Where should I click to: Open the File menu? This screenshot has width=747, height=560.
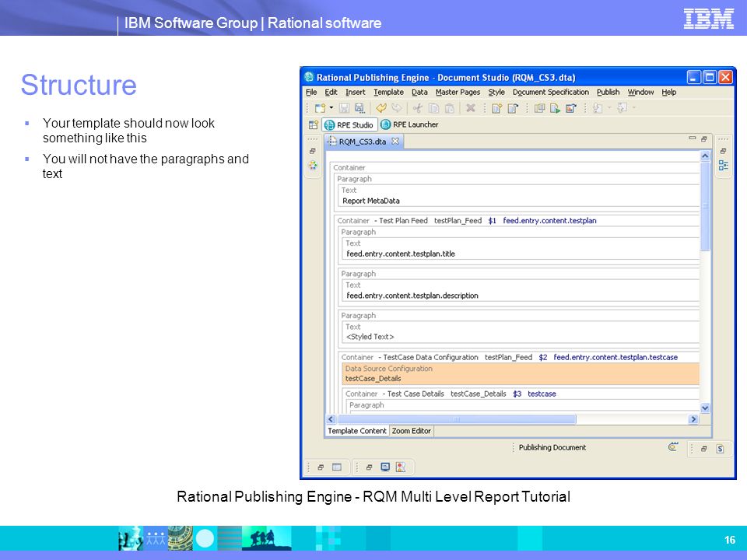click(311, 93)
